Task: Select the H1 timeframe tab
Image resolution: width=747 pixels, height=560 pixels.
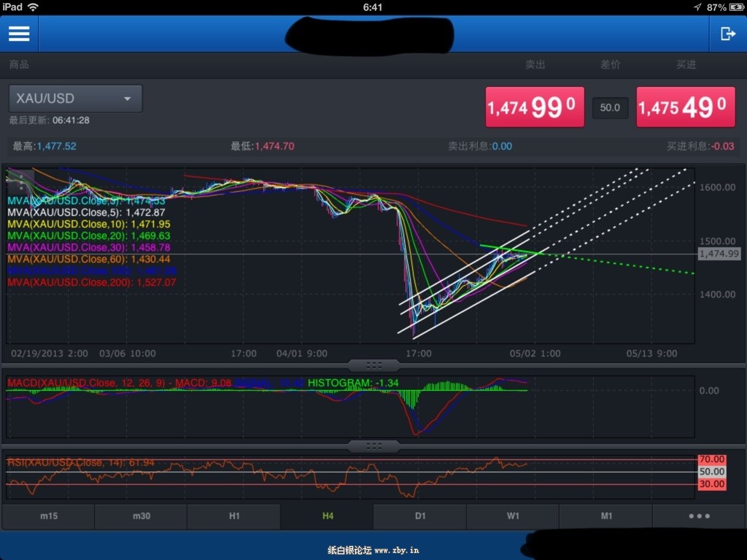Action: 234,516
